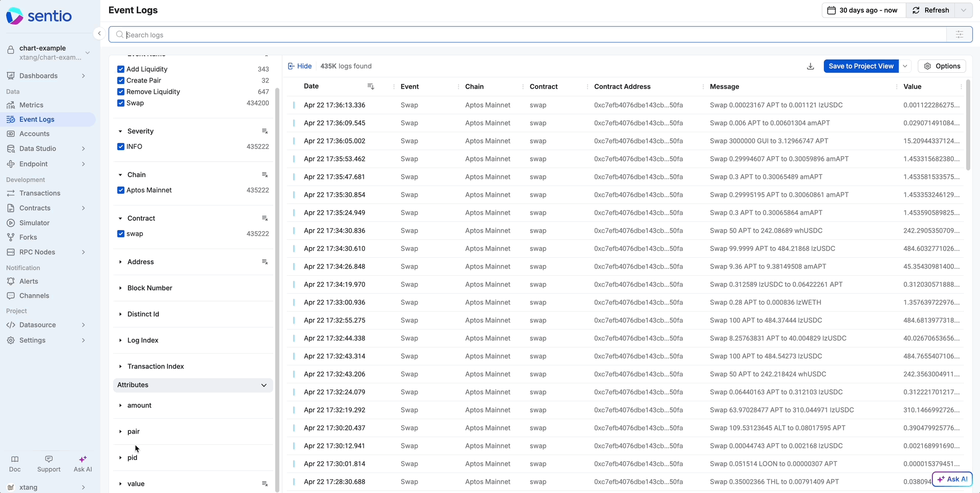Open the Doc book icon
The image size is (980, 493).
(15, 459)
